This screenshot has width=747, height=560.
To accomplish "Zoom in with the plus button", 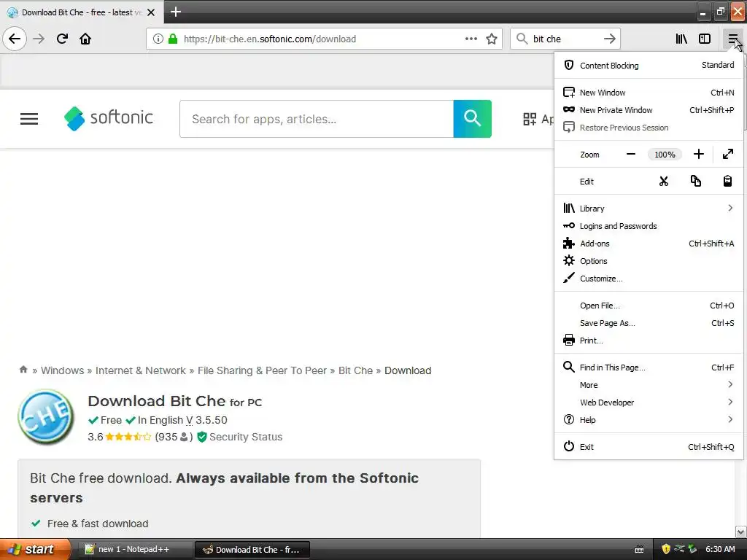I will pyautogui.click(x=698, y=155).
